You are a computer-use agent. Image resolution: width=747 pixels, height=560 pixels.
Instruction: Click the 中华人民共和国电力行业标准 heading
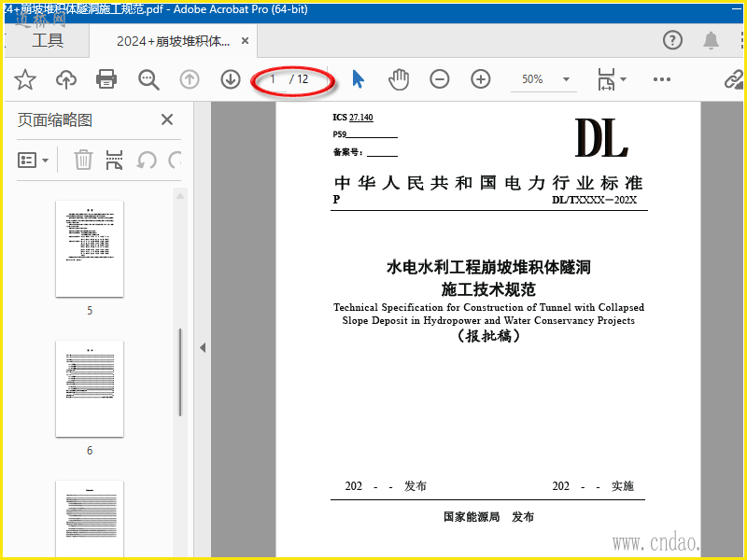488,183
